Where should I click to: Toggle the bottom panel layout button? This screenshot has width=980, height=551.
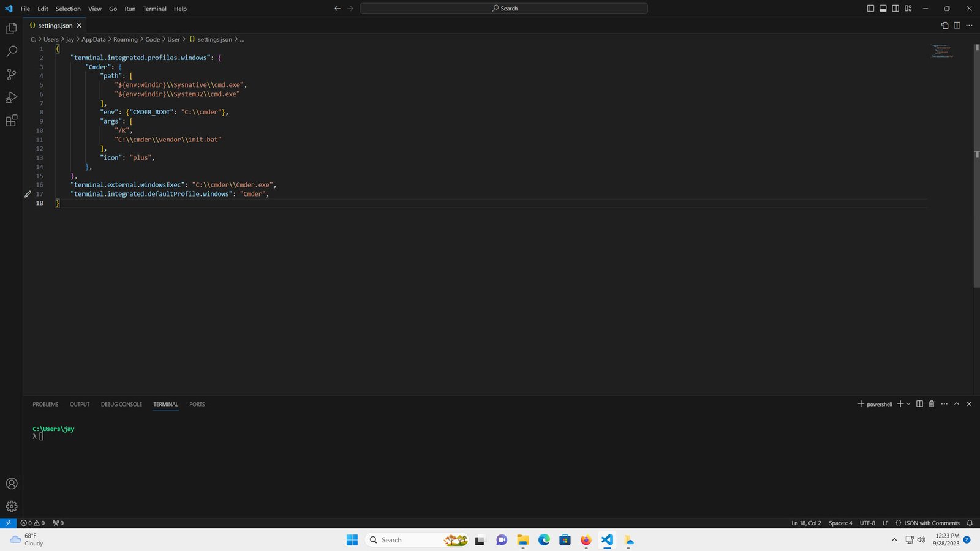point(883,9)
